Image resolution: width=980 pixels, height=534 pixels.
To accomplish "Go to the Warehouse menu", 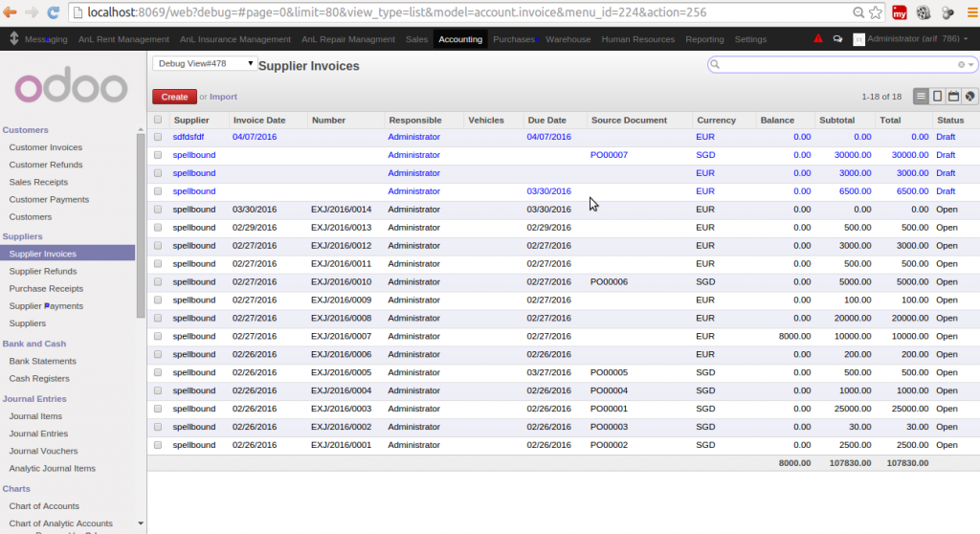I will point(568,39).
